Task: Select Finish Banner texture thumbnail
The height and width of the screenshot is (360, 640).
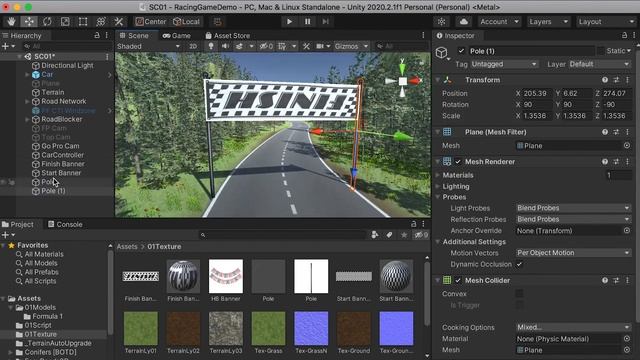Action: [x=140, y=277]
